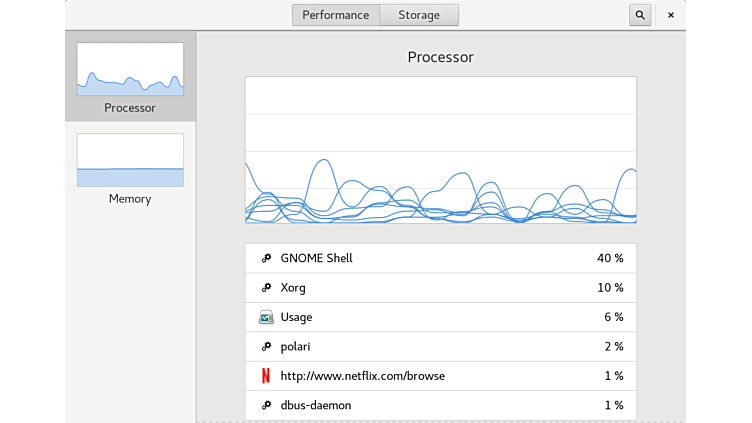Click the main Processor usage graph
The width and height of the screenshot is (752, 423).
[x=440, y=150]
